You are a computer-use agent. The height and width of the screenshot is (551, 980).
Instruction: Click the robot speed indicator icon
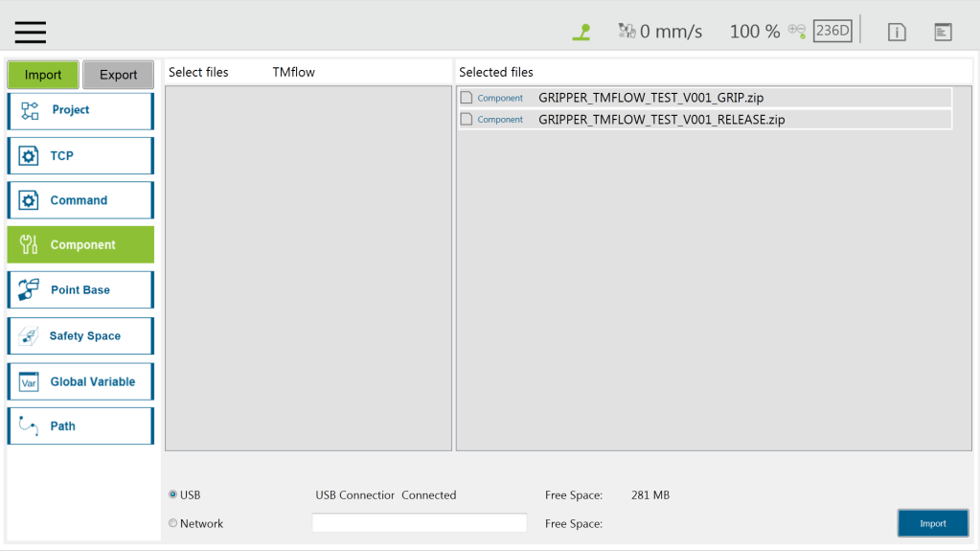(x=627, y=32)
